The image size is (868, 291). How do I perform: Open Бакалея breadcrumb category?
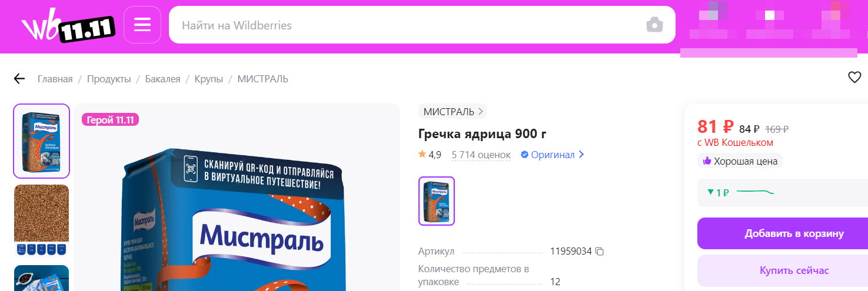[x=163, y=79]
